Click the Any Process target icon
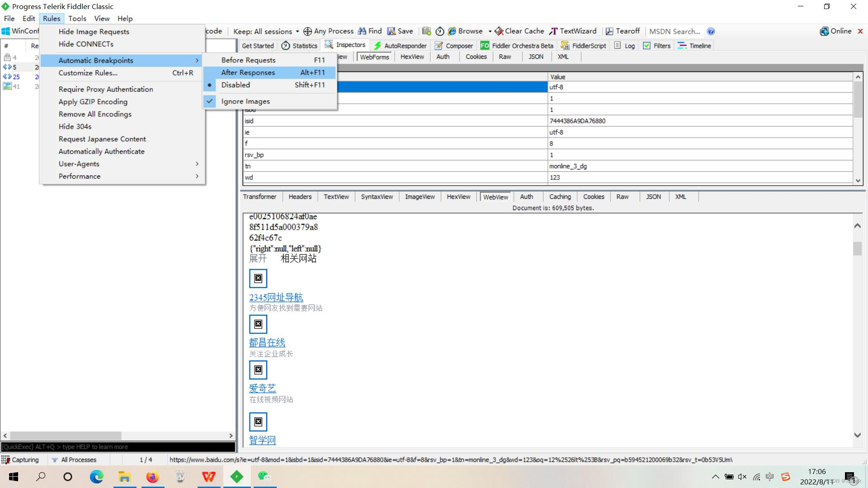 pyautogui.click(x=307, y=31)
